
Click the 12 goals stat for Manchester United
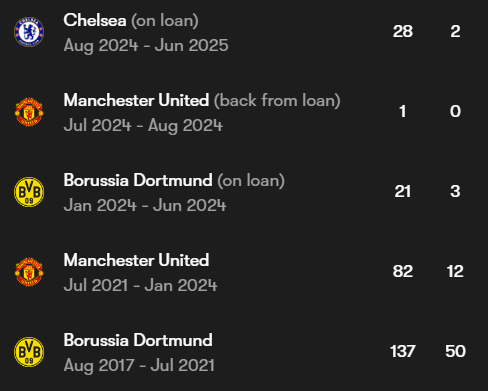tap(455, 272)
